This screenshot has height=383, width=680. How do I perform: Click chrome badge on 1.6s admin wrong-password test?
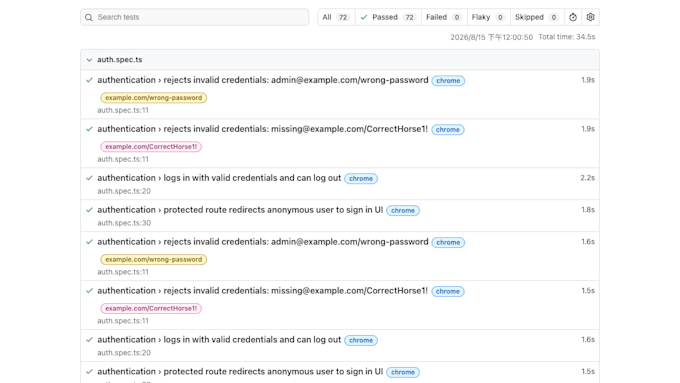448,242
